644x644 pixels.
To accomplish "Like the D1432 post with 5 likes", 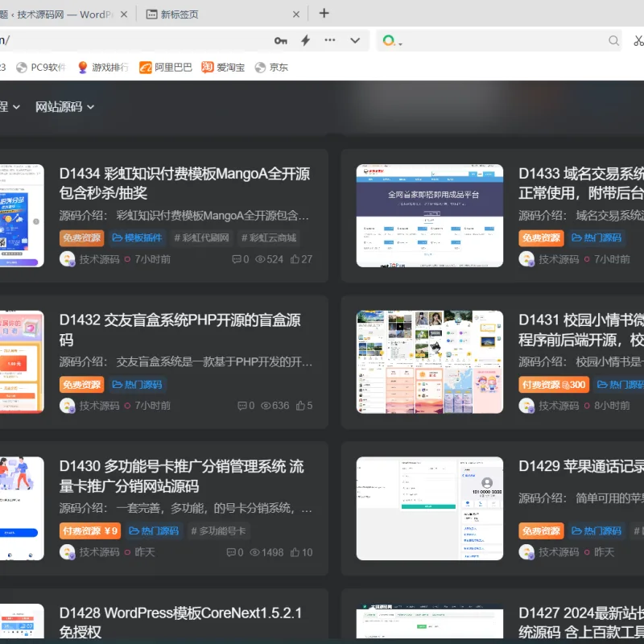I will point(304,406).
